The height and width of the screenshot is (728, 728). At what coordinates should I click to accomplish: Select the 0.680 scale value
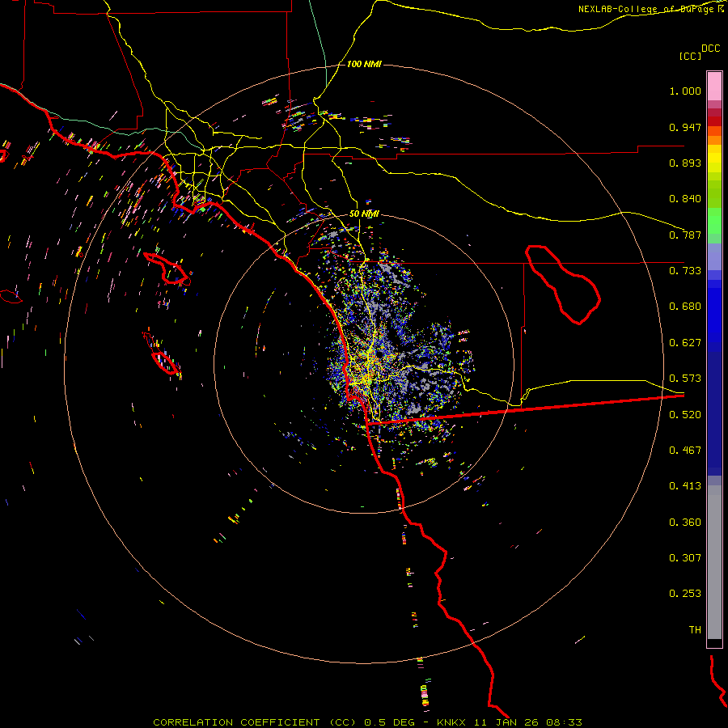tap(685, 307)
